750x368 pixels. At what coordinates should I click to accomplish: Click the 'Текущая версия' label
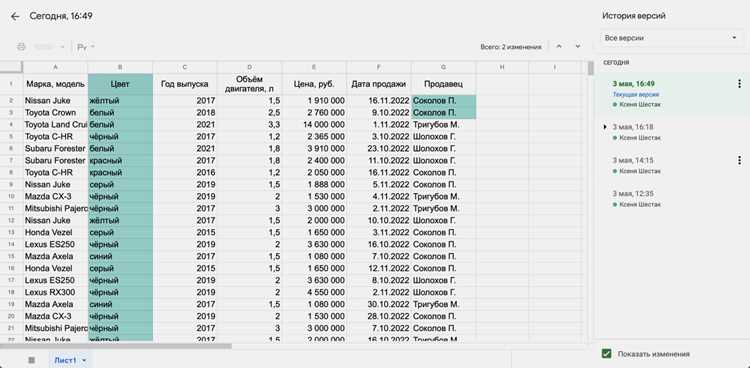636,95
